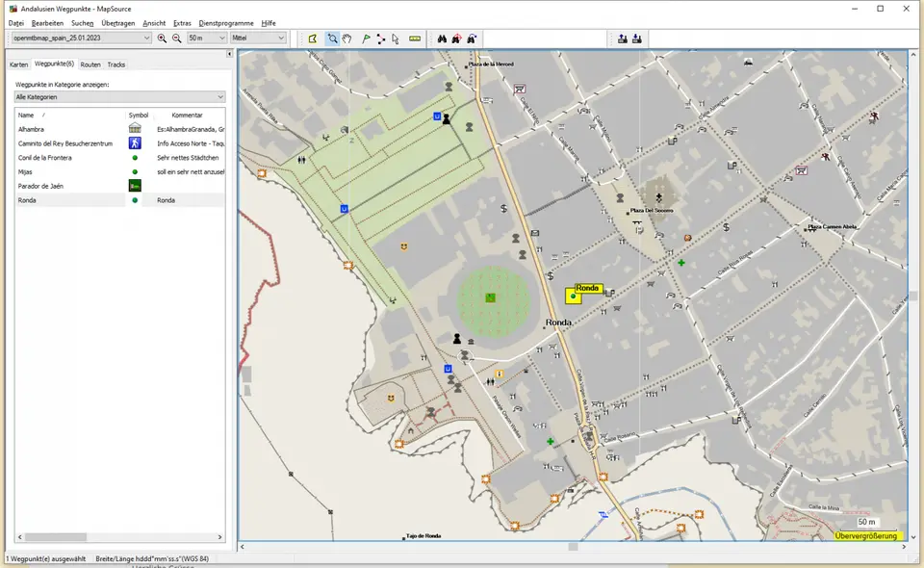Screen dimensions: 924x568
Task: Click the find nearest places binoculars icon
Action: (x=456, y=39)
